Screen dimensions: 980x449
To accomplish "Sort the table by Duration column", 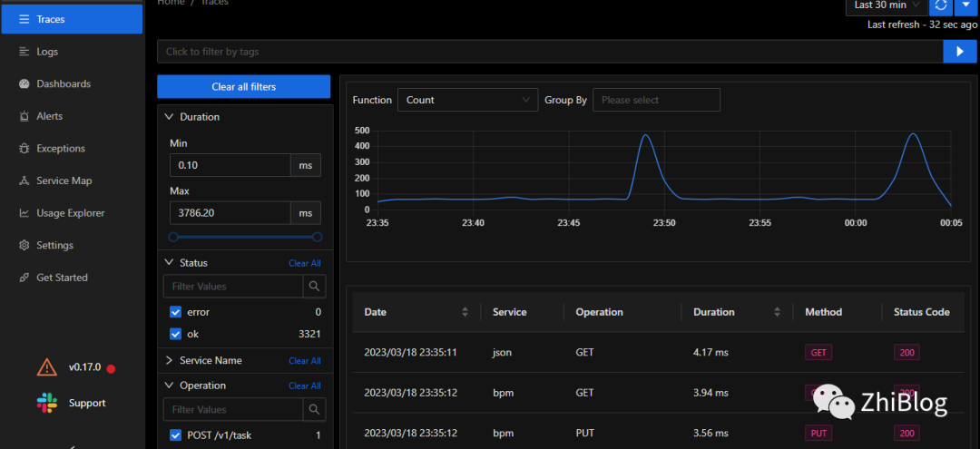I will click(x=777, y=312).
